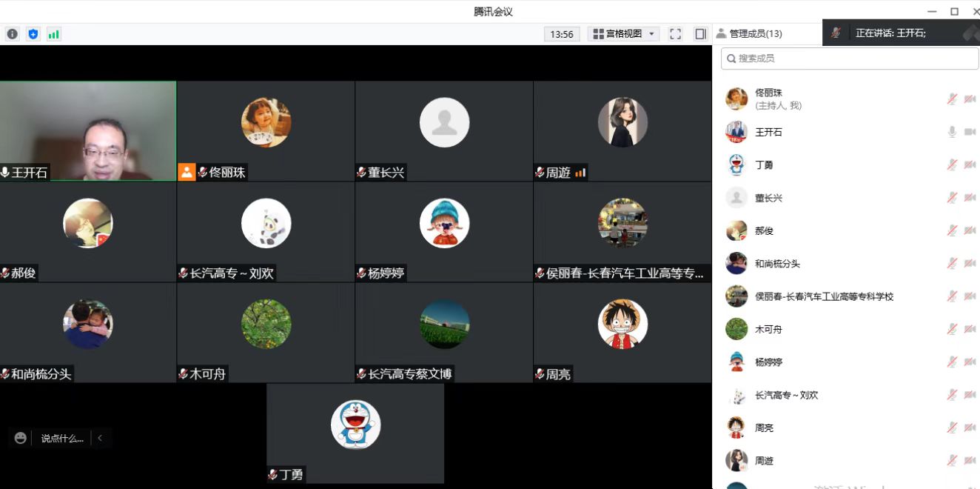Select 王开石's live video tile
The width and height of the screenshot is (980, 489).
point(88,131)
